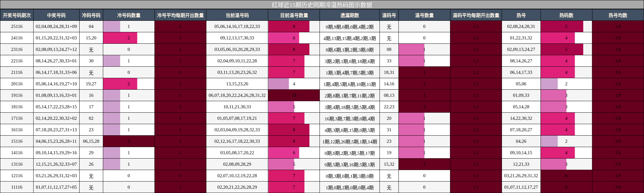Click warm numbers cell 02,08,09,28,29
Screen dimensions: 644x193
pyautogui.click(x=237, y=164)
